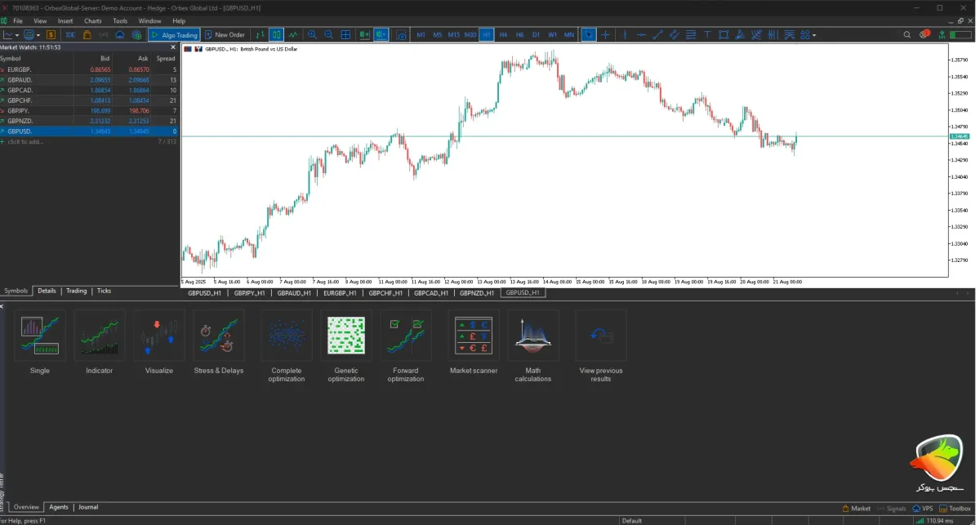Select the vertical line drawing tool
This screenshot has height=525, width=980.
[625, 35]
